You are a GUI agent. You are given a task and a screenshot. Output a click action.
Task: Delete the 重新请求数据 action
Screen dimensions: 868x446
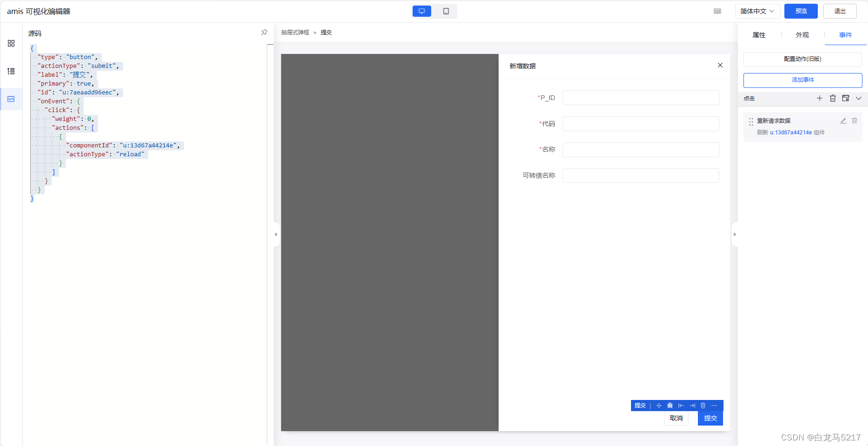pos(854,121)
